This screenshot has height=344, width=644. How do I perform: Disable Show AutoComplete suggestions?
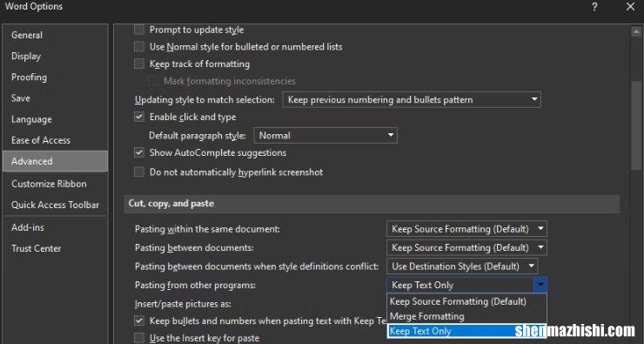(x=139, y=152)
